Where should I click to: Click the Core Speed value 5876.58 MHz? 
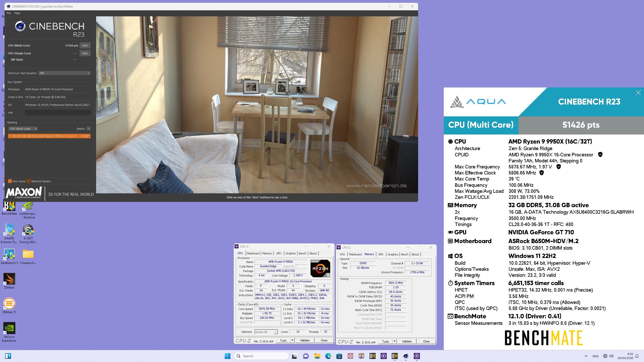point(267,309)
